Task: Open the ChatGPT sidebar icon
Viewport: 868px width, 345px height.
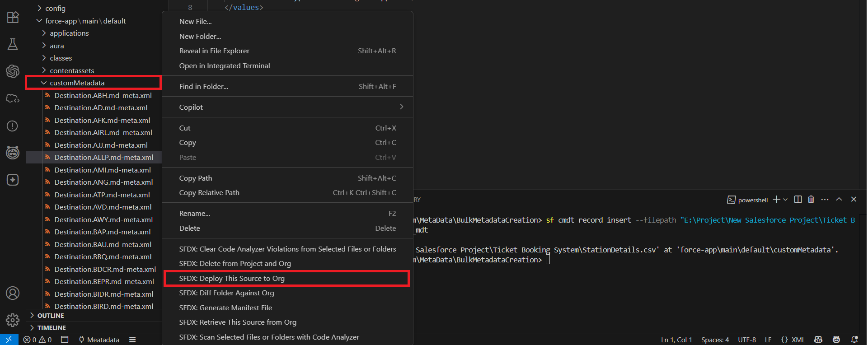Action: pos(13,71)
